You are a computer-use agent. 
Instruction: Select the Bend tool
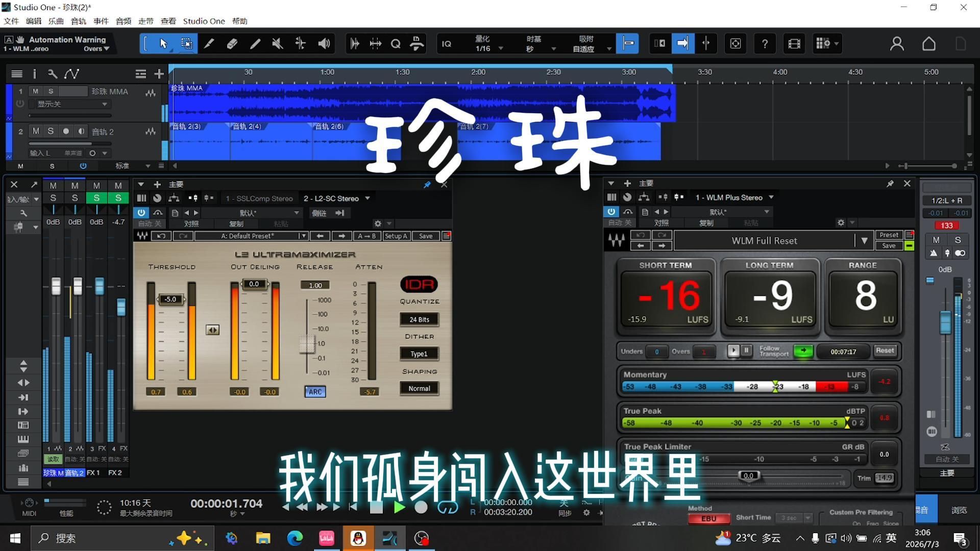pos(300,44)
